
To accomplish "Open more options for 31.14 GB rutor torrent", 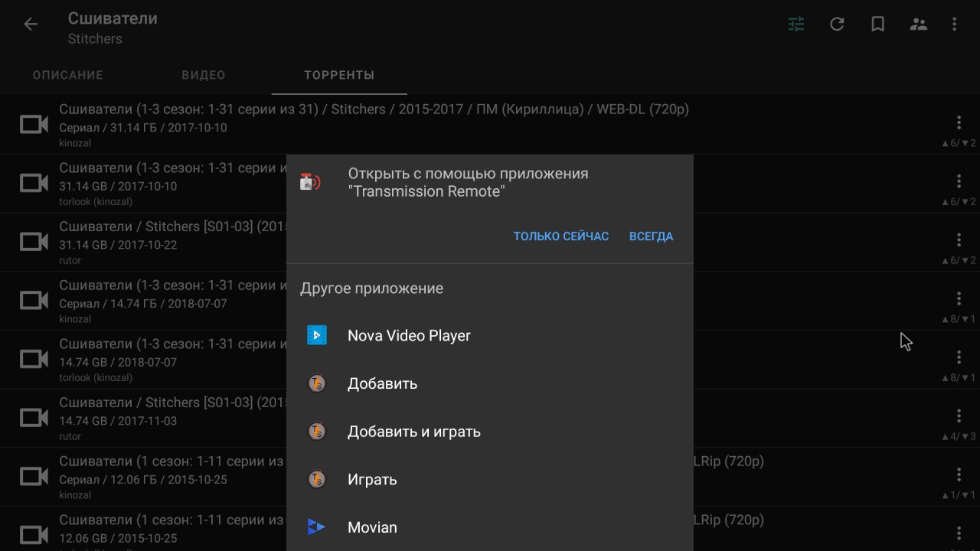I will pos(959,240).
